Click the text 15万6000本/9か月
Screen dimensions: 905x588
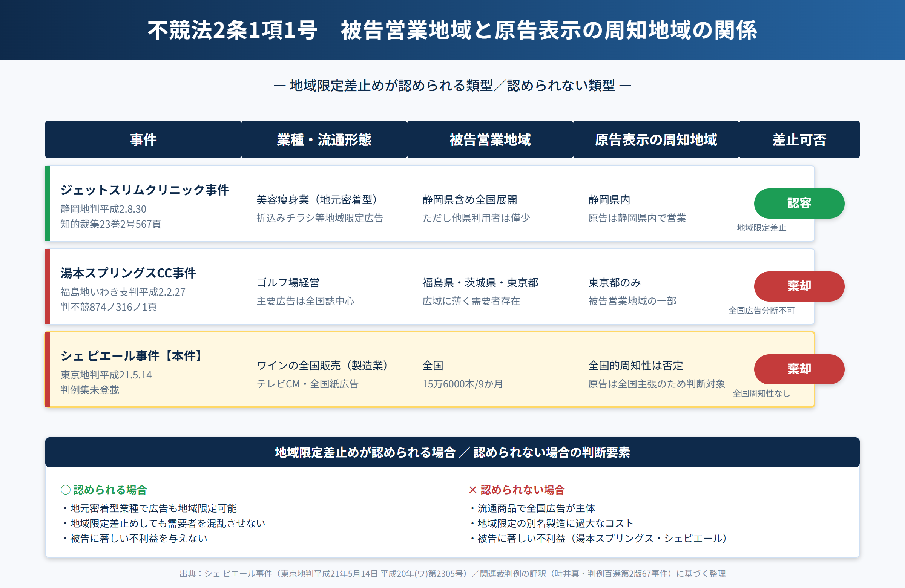tap(462, 383)
